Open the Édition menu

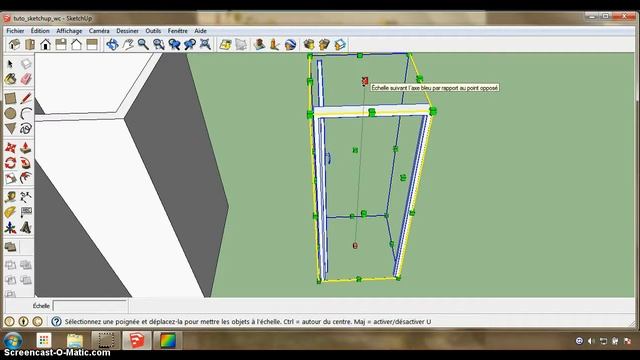click(x=40, y=31)
